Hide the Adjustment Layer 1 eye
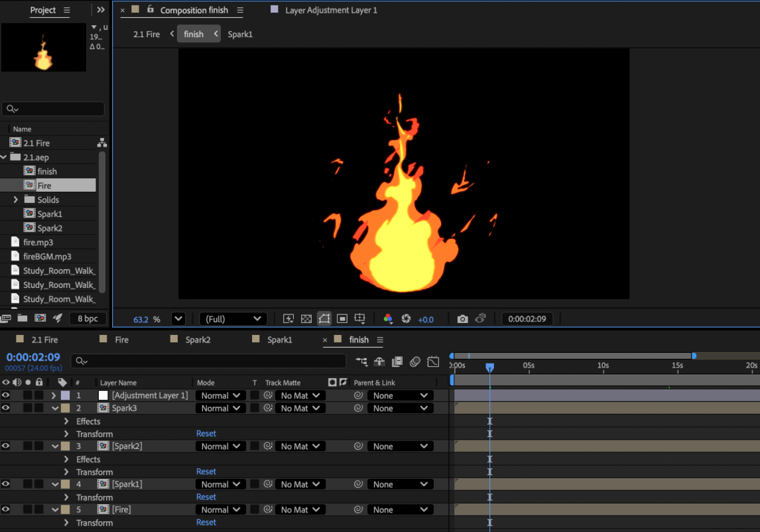The height and width of the screenshot is (532, 760). (x=6, y=395)
